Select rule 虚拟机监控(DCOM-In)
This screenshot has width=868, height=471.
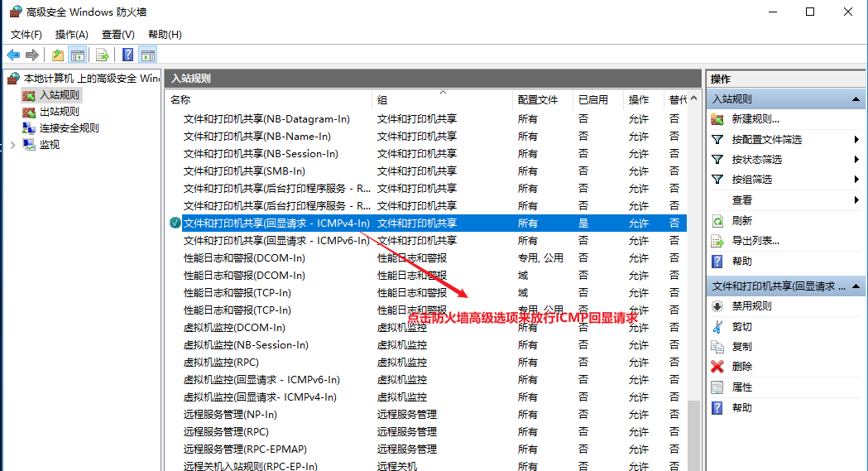click(234, 328)
